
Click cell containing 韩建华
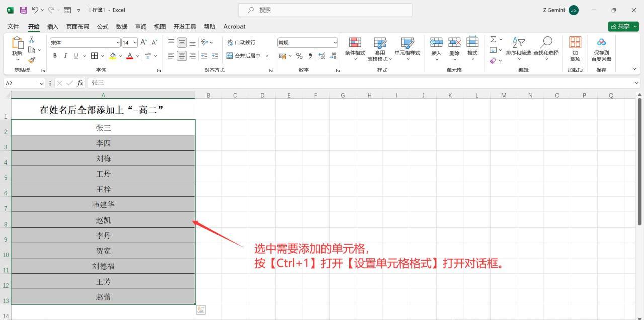coord(103,204)
